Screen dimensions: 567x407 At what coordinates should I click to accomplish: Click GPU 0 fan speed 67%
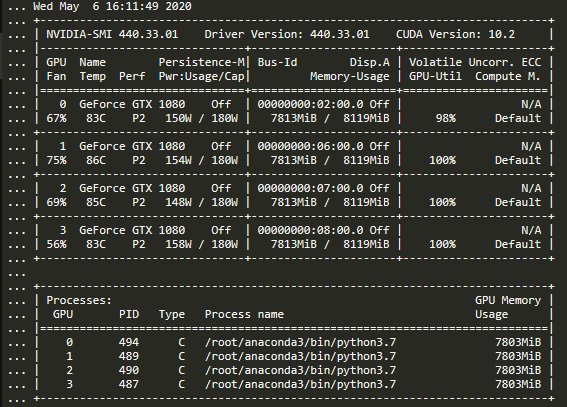click(56, 118)
